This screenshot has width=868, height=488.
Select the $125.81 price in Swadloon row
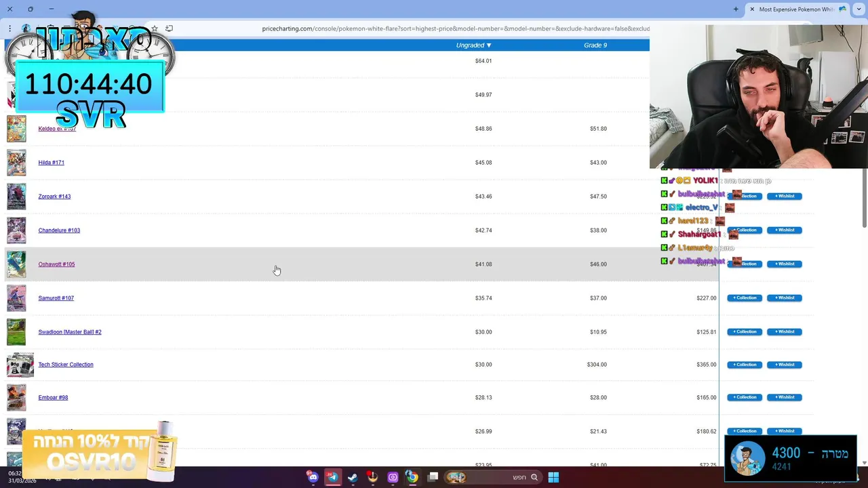[x=706, y=332]
